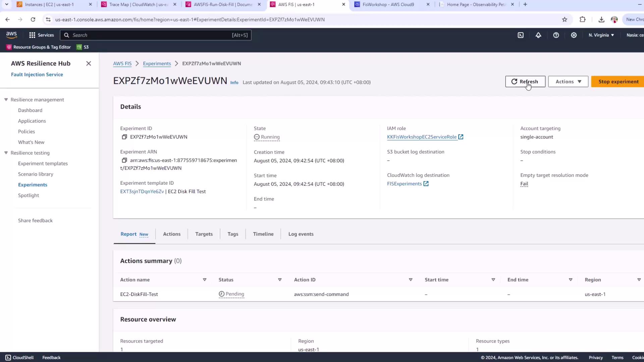Viewport: 644px width, 362px height.
Task: Open the help question mark icon
Action: [556, 35]
